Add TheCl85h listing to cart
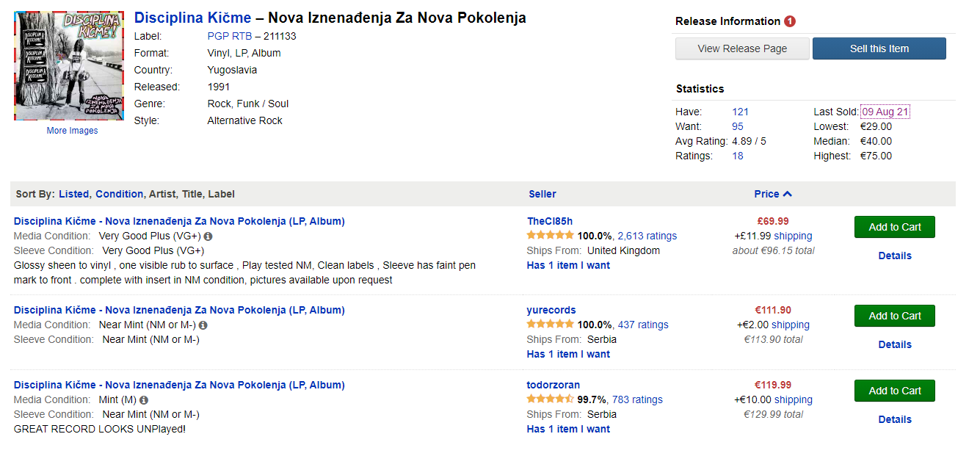This screenshot has width=980, height=456. pos(894,227)
